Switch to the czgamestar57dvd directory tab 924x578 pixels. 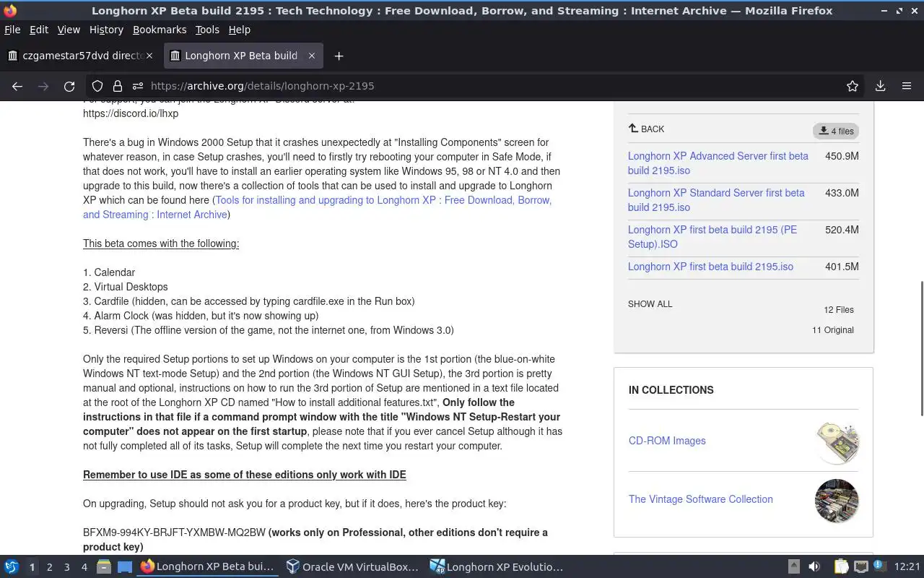[x=81, y=56]
